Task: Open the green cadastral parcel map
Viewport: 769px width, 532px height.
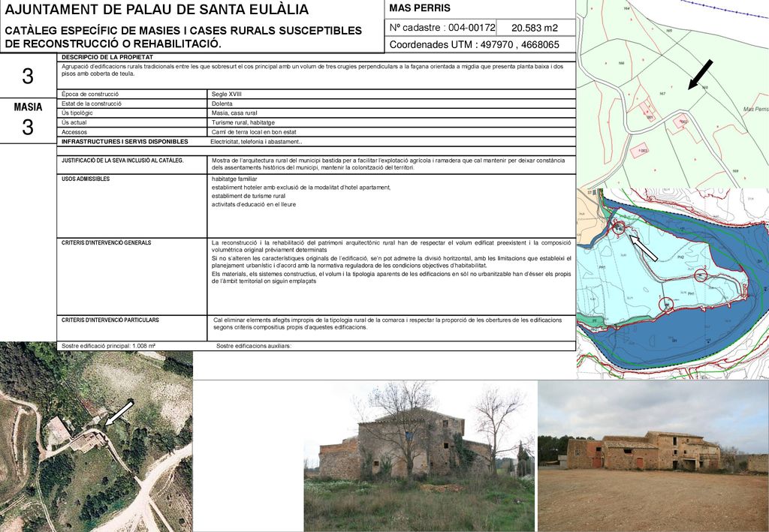Action: [672, 94]
